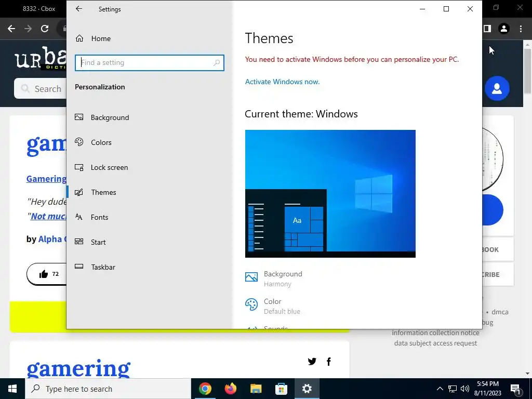Share definition on Facebook

coord(328,362)
